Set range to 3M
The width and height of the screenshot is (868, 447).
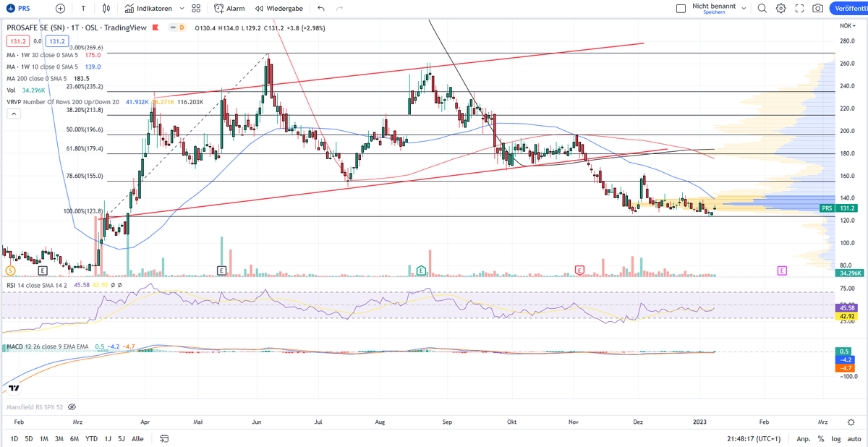coord(59,438)
